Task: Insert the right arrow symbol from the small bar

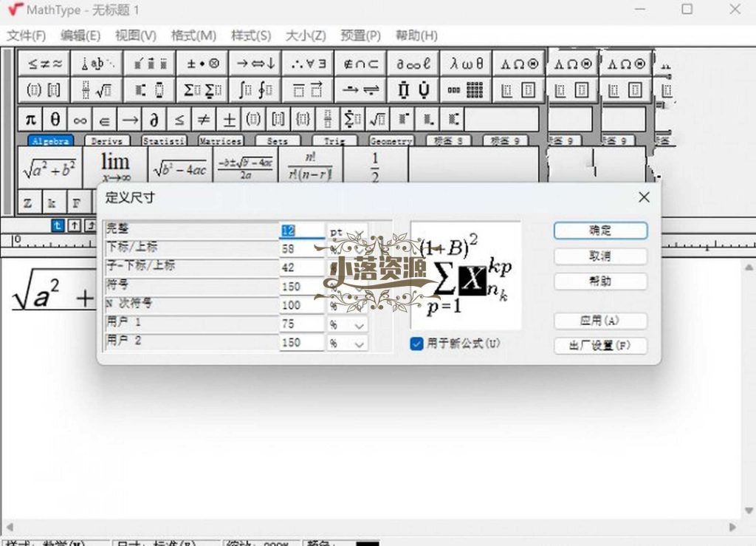Action: click(130, 119)
